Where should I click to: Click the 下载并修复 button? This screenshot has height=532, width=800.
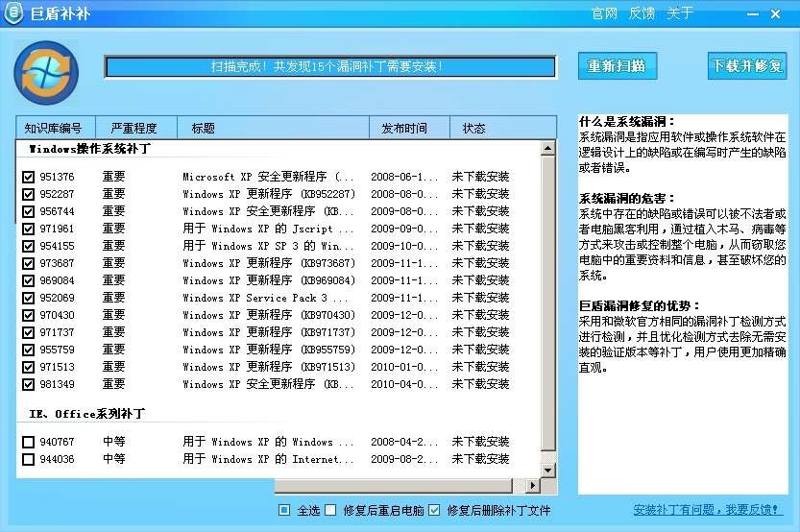747,66
